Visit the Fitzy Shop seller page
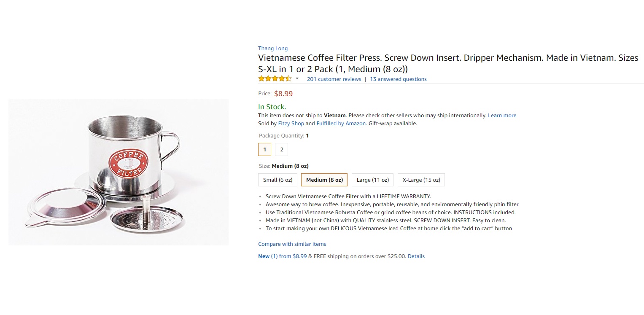This screenshot has width=644, height=315. click(x=291, y=123)
